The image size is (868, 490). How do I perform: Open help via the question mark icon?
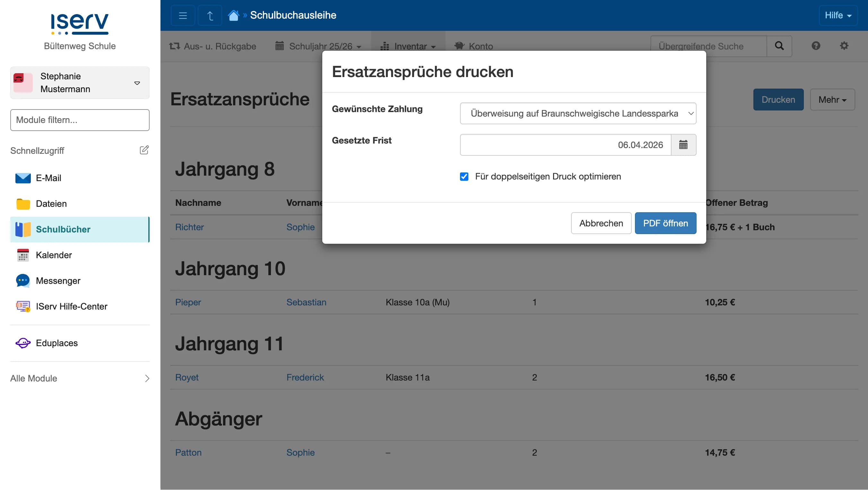815,46
